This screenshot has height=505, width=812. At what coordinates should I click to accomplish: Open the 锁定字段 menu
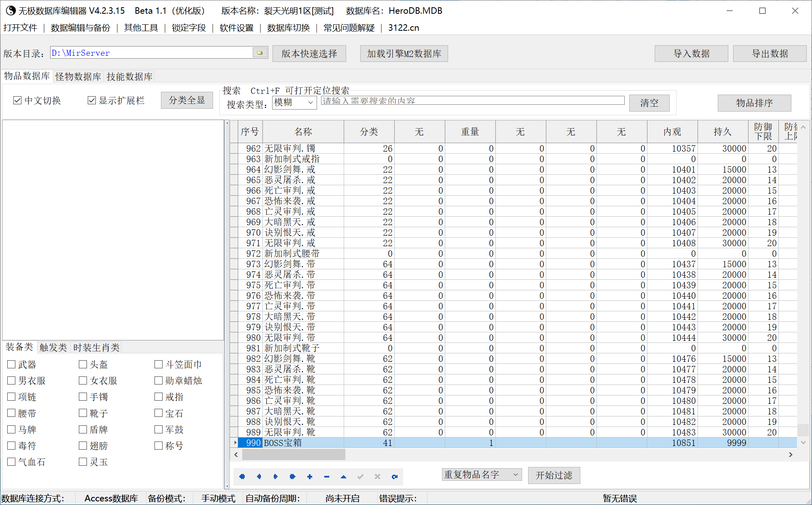point(189,27)
